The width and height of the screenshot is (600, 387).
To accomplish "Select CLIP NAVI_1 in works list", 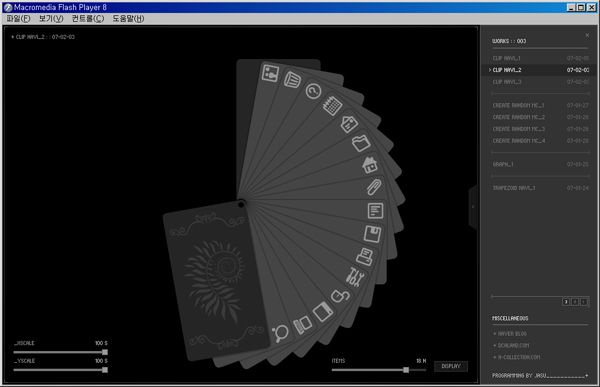I will 540,58.
